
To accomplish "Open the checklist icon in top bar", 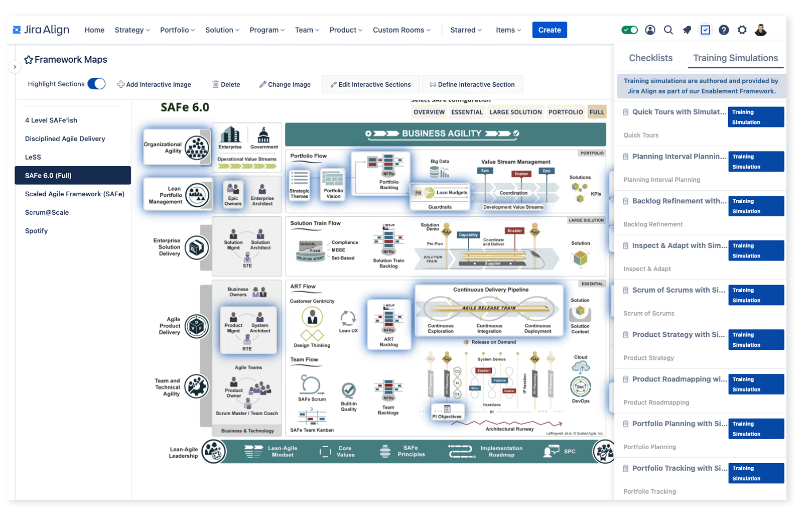I will coord(705,30).
